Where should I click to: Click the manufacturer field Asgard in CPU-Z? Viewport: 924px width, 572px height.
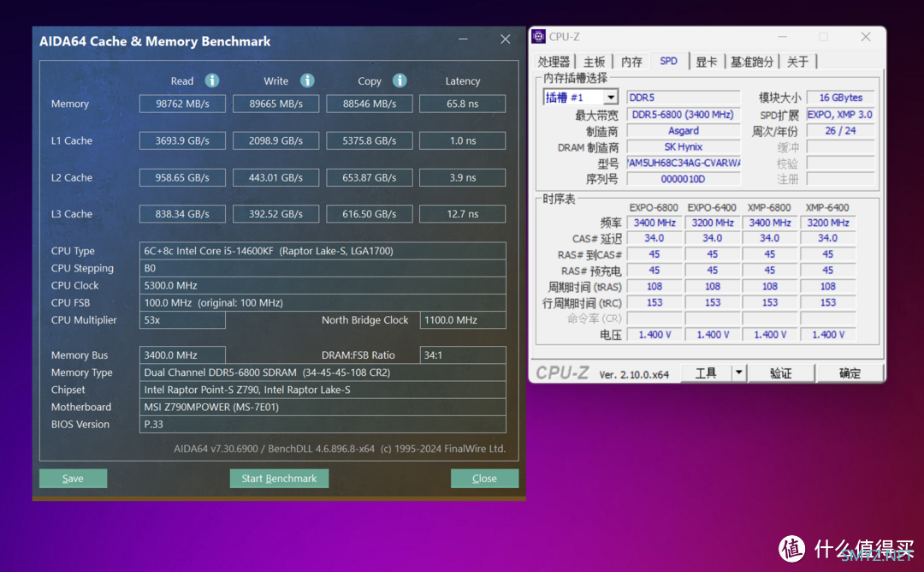[x=683, y=131]
